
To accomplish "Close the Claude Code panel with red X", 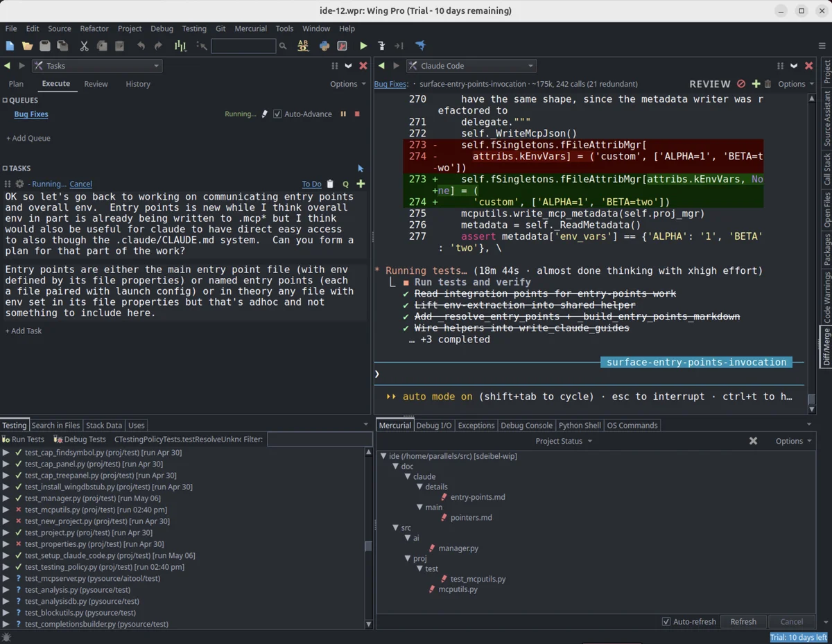I will (x=808, y=66).
